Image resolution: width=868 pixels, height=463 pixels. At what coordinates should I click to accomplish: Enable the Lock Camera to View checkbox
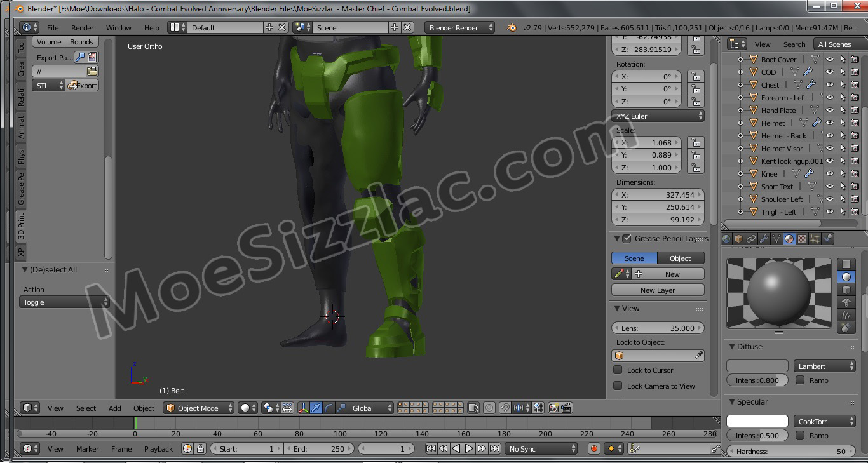pos(618,386)
